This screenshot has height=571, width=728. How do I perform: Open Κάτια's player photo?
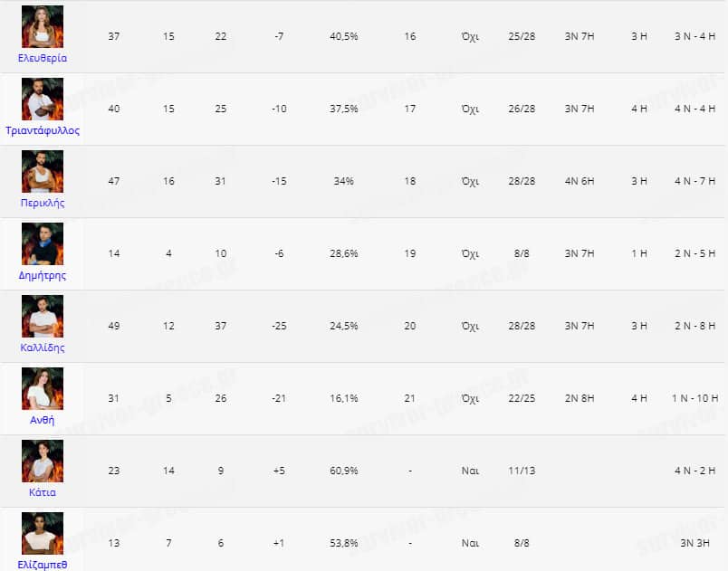(43, 461)
